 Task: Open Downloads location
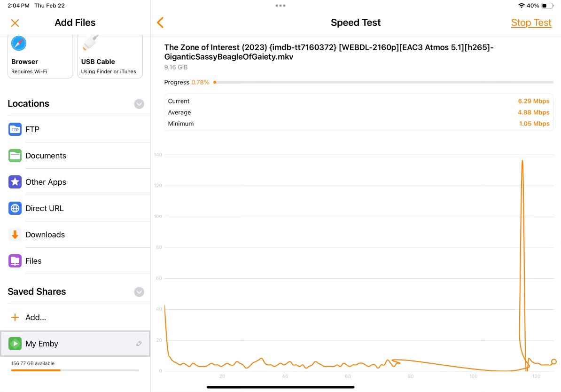(x=75, y=235)
